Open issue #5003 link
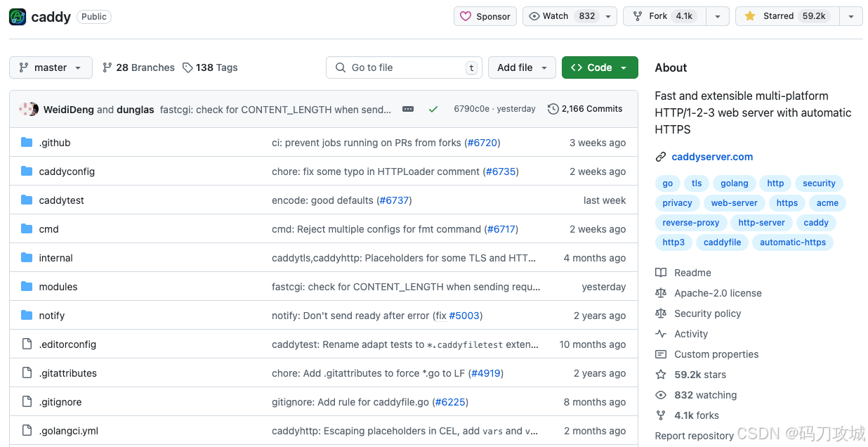The width and height of the screenshot is (868, 447). pos(464,316)
